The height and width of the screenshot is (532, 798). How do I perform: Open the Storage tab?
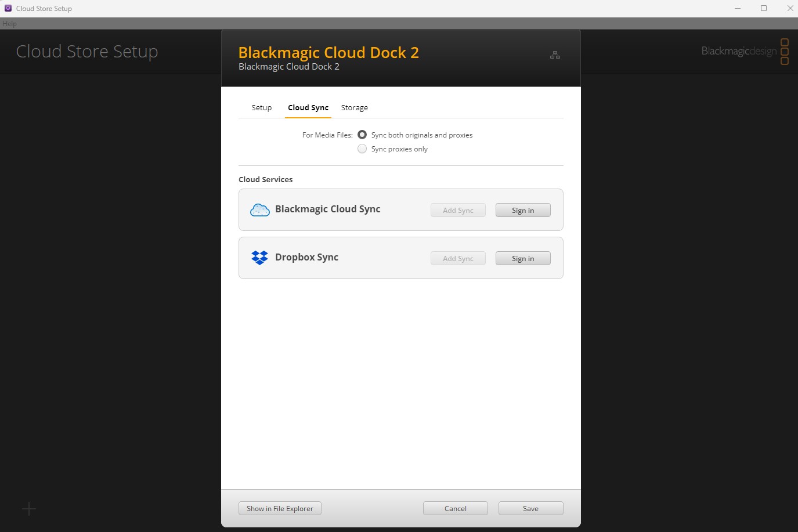[x=354, y=108]
